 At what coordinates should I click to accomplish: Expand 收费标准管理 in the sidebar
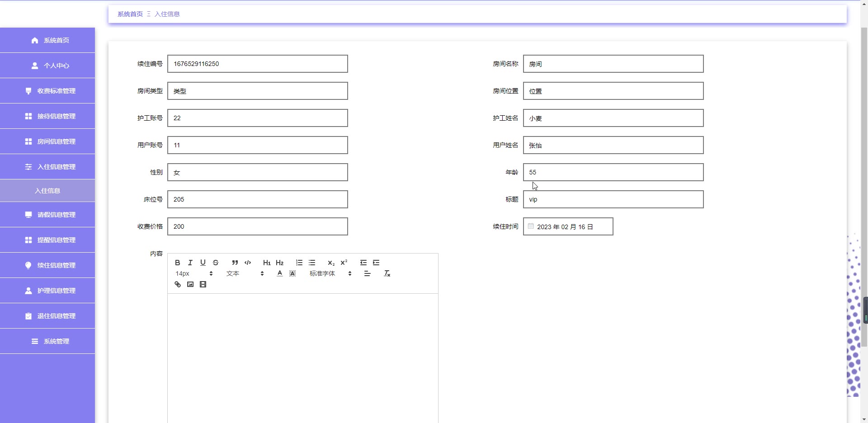(47, 91)
